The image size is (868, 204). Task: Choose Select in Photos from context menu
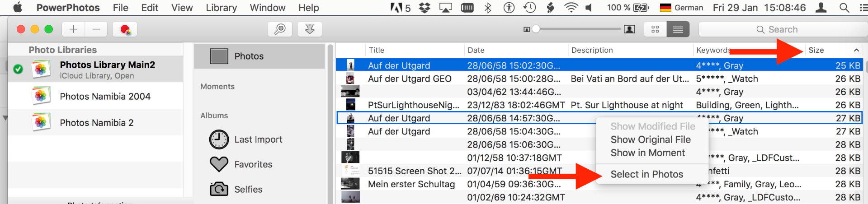[x=646, y=174]
